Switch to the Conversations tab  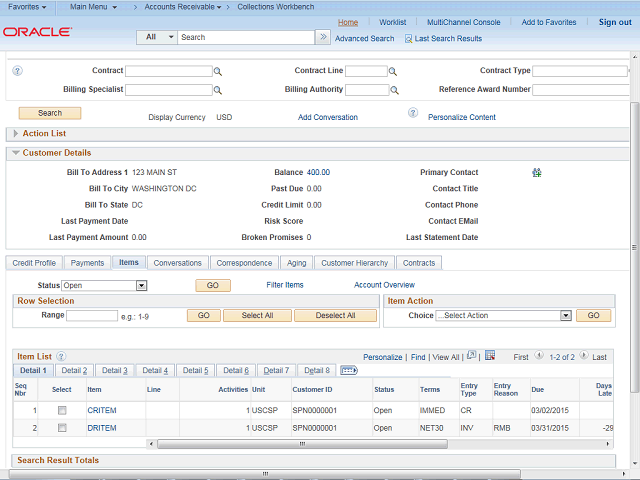click(177, 263)
